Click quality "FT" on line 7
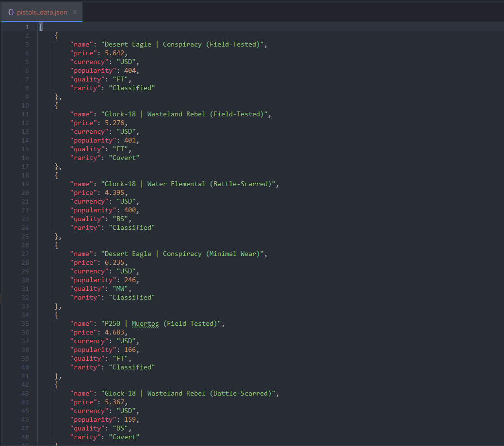Screen dimensions: 504x446 (x=120, y=79)
